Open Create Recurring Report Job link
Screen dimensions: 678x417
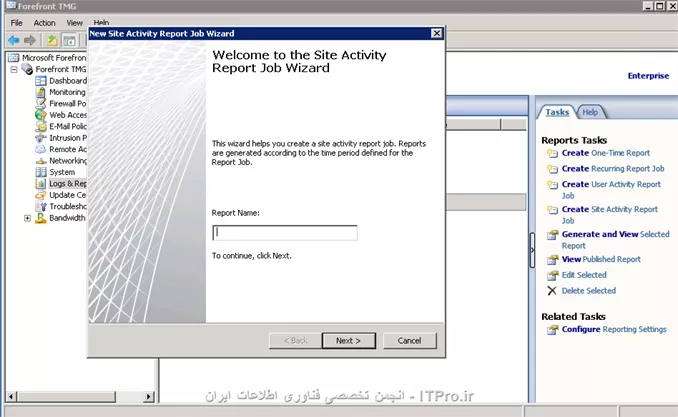click(x=613, y=169)
